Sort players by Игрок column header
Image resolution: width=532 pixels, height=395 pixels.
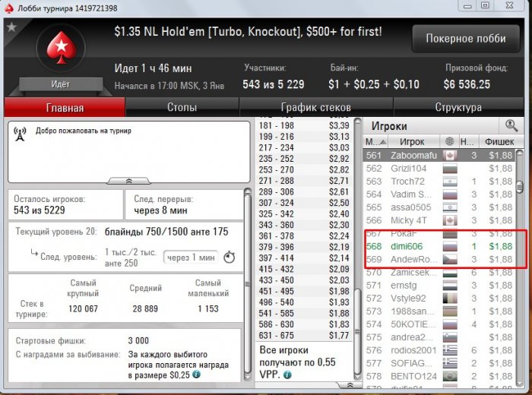click(x=412, y=141)
